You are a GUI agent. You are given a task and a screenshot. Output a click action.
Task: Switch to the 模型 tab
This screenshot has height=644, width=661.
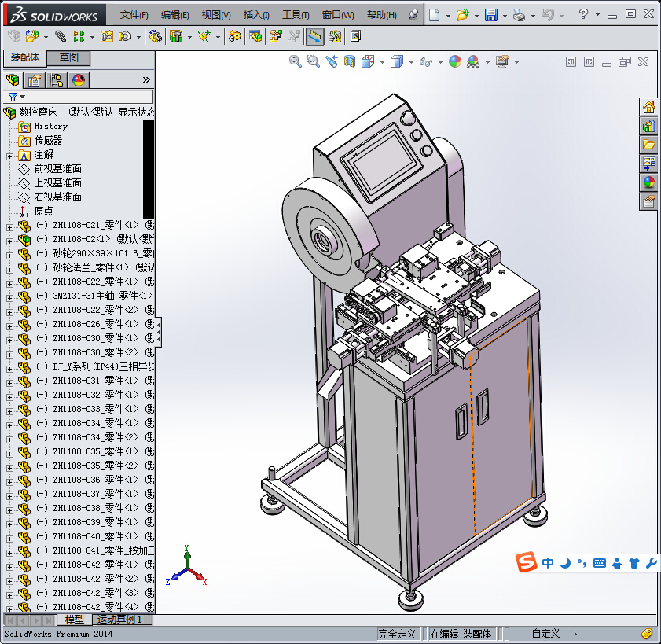[75, 620]
